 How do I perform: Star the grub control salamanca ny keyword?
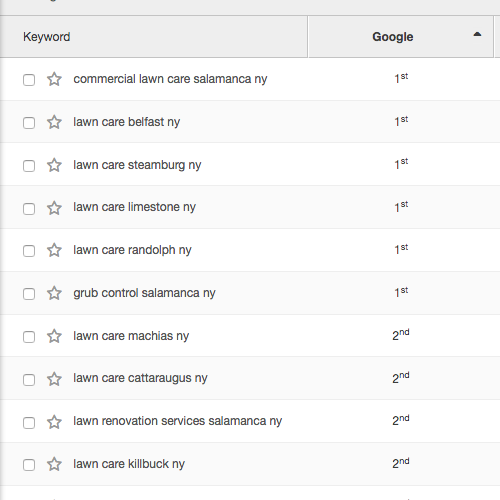[x=54, y=293]
